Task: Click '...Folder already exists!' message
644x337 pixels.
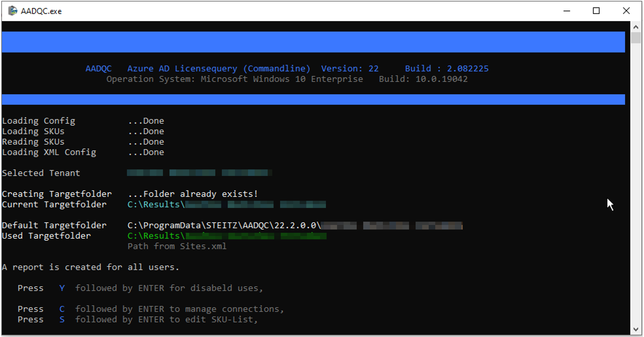Action: pos(193,194)
